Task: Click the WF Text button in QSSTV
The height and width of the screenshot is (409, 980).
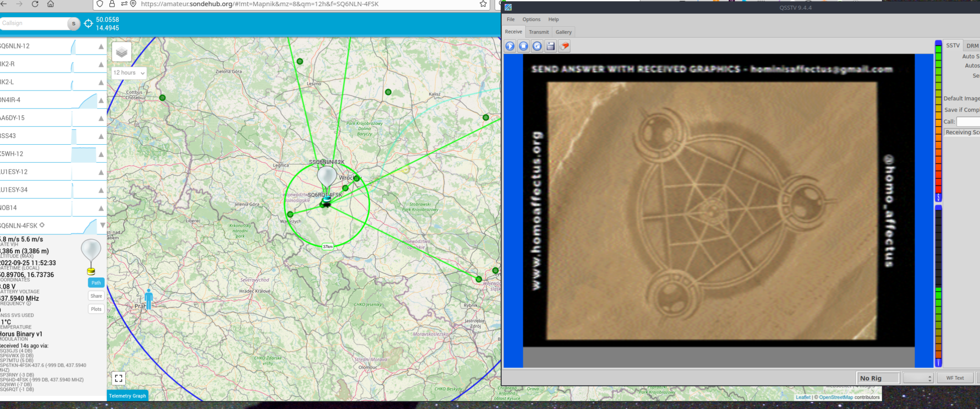Action: click(x=955, y=378)
